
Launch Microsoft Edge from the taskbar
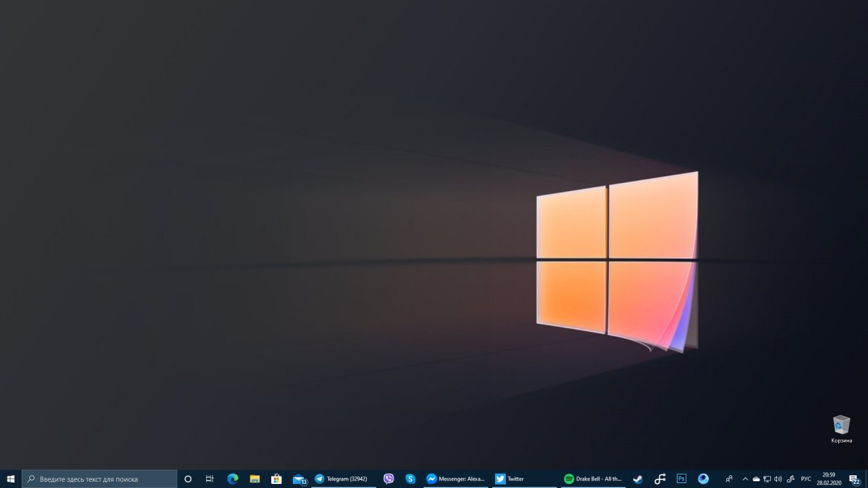click(233, 479)
